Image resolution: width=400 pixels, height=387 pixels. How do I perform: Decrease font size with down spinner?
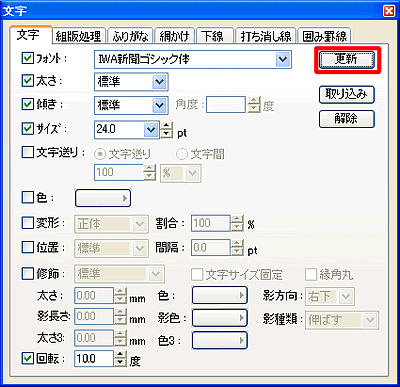(x=167, y=134)
